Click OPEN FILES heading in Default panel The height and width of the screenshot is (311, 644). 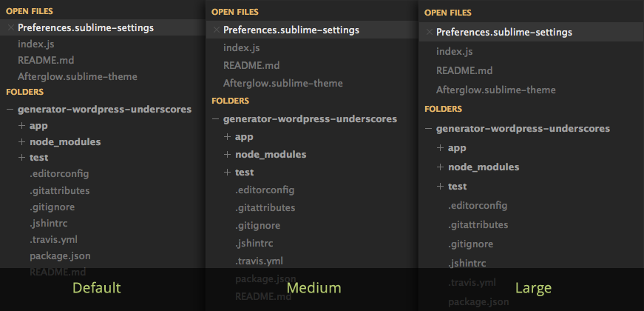pos(29,12)
